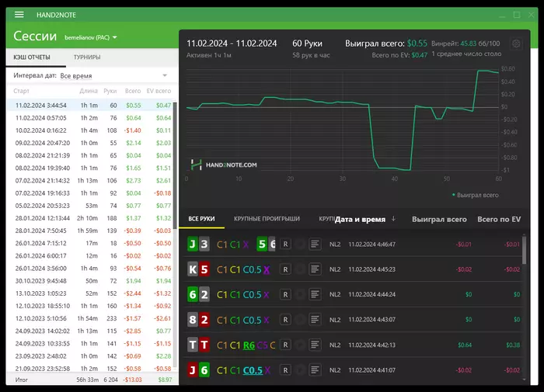
Task: Expand the Интервал дат Все время dropdown
Action: click(113, 75)
